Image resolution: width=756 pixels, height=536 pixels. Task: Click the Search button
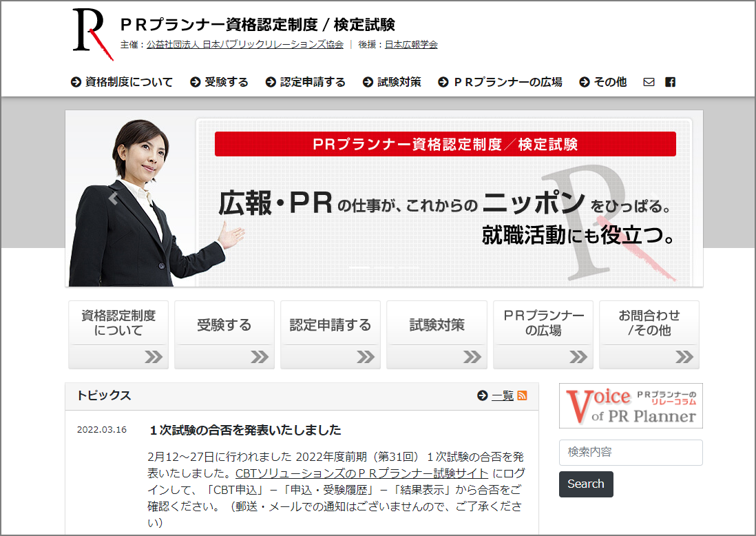[587, 484]
